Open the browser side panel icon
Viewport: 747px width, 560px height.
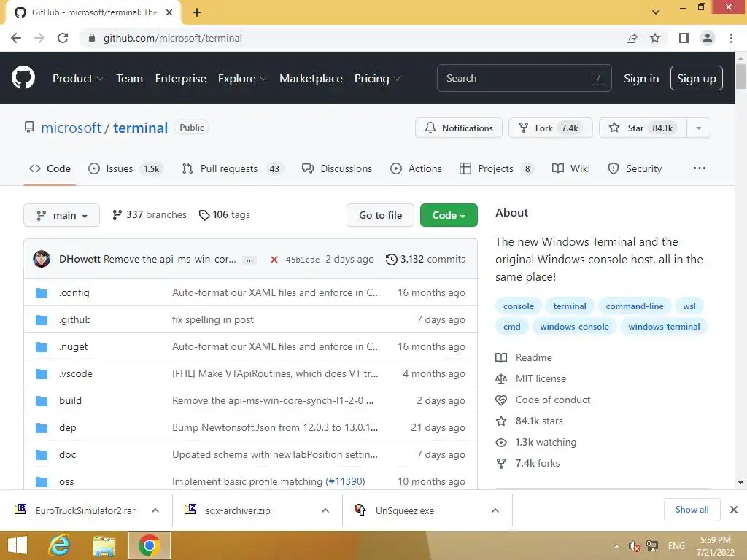[x=684, y=38]
